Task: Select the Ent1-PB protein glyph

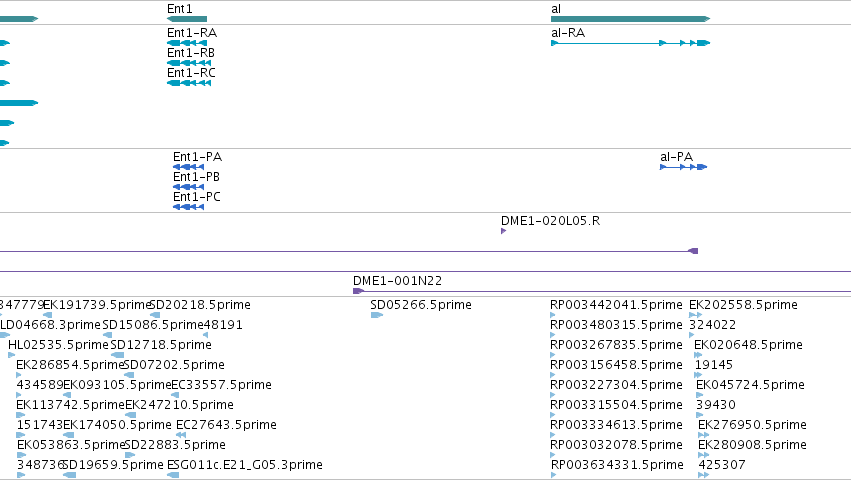Action: [188, 187]
